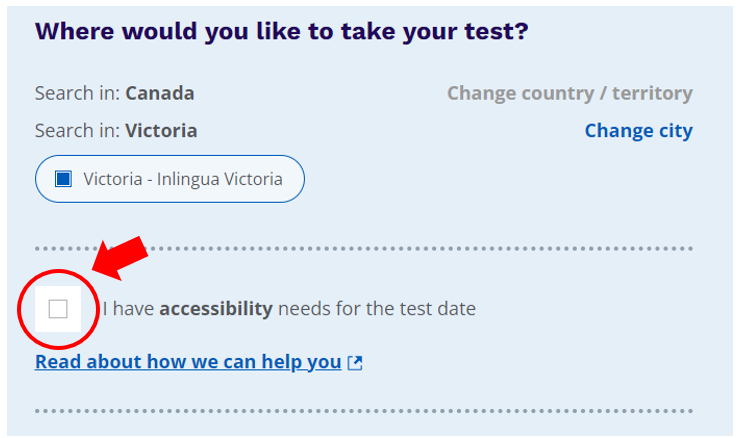Click the bold Victoria city name after Search in

161,131
